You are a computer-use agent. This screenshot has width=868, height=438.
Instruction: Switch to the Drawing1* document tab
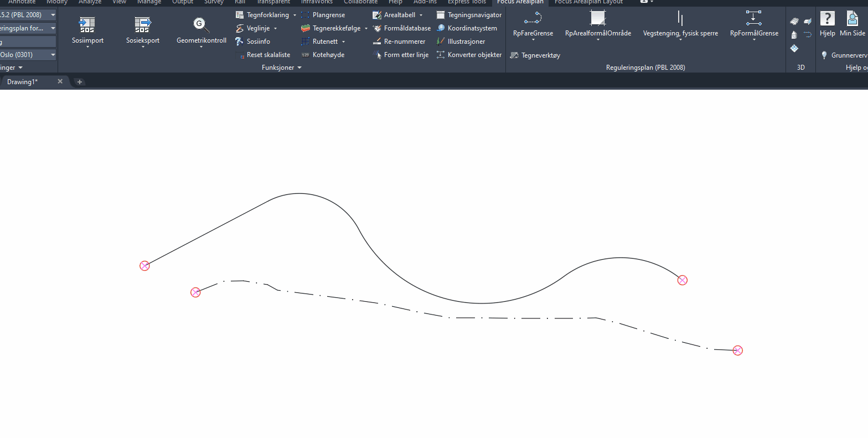point(23,82)
